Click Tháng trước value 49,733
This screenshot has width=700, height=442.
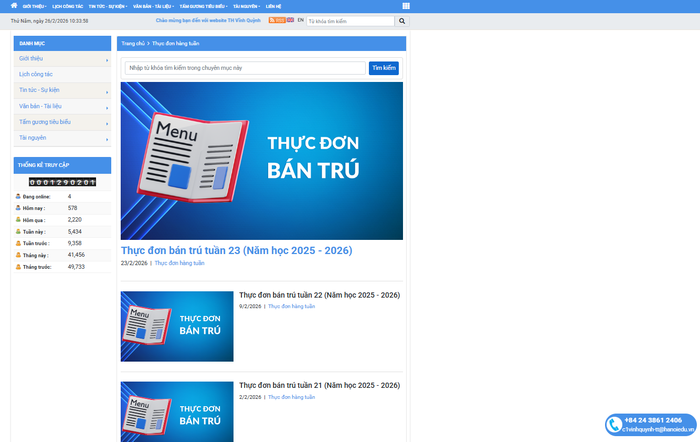click(76, 267)
